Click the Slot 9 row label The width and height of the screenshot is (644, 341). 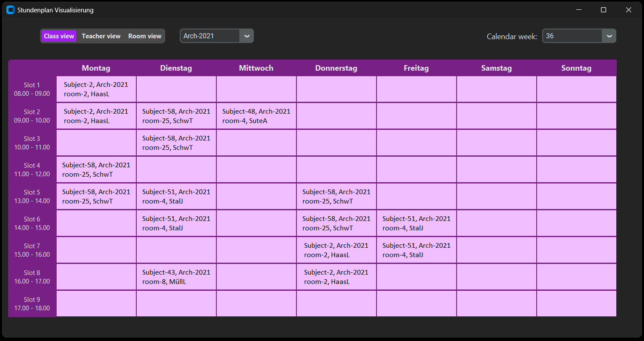point(32,304)
